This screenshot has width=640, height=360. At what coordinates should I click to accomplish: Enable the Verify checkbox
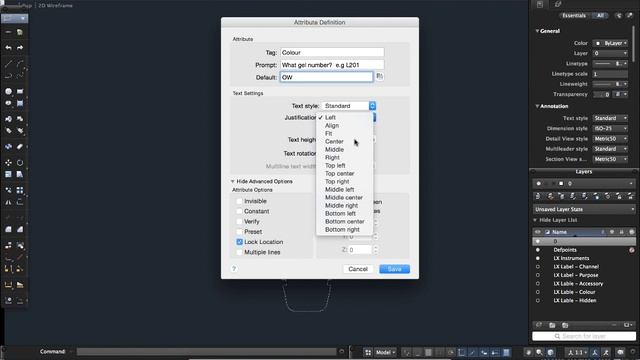[239, 222]
